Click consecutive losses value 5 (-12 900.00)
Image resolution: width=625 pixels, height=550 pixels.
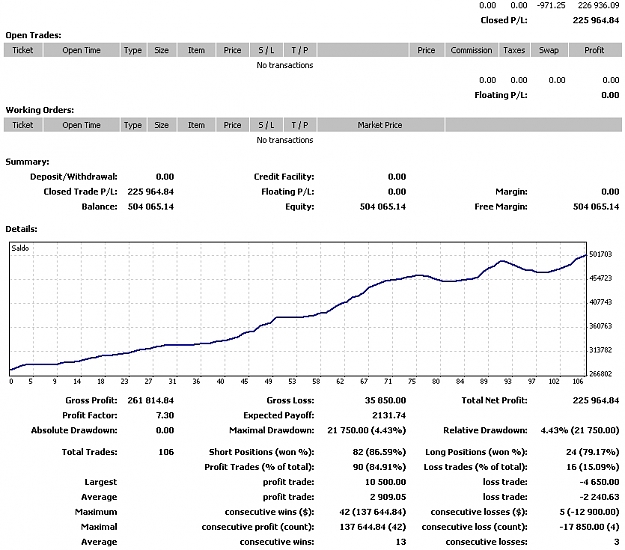coord(590,512)
